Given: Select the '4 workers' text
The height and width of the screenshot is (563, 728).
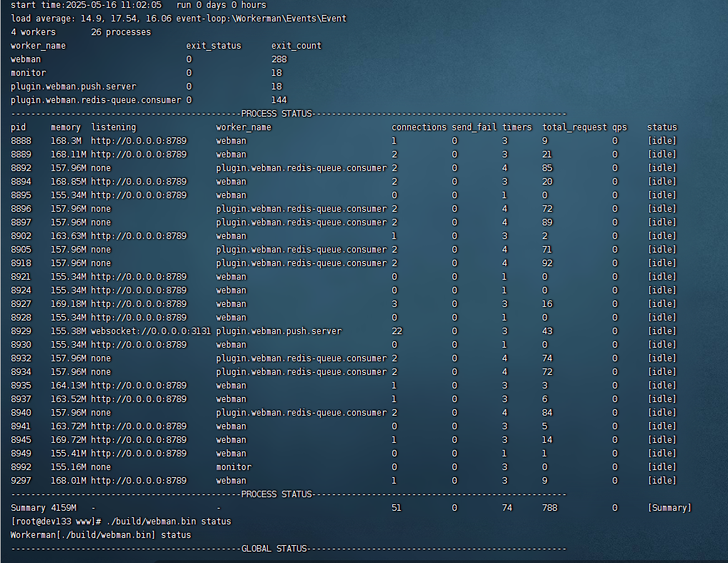Looking at the screenshot, I should (34, 32).
